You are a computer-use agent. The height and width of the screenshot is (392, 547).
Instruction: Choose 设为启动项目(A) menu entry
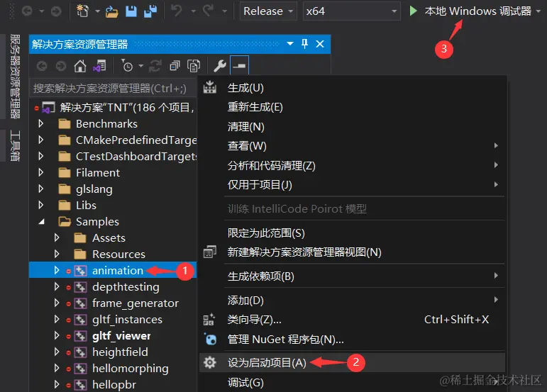click(352, 362)
